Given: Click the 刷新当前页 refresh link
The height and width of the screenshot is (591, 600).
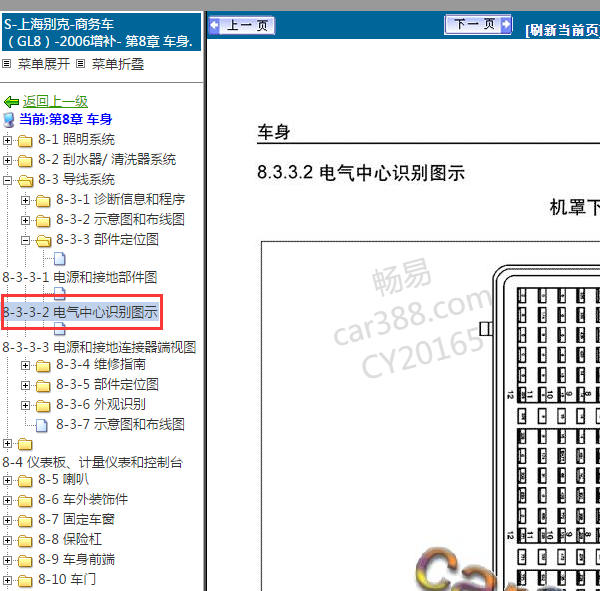Looking at the screenshot, I should point(563,30).
